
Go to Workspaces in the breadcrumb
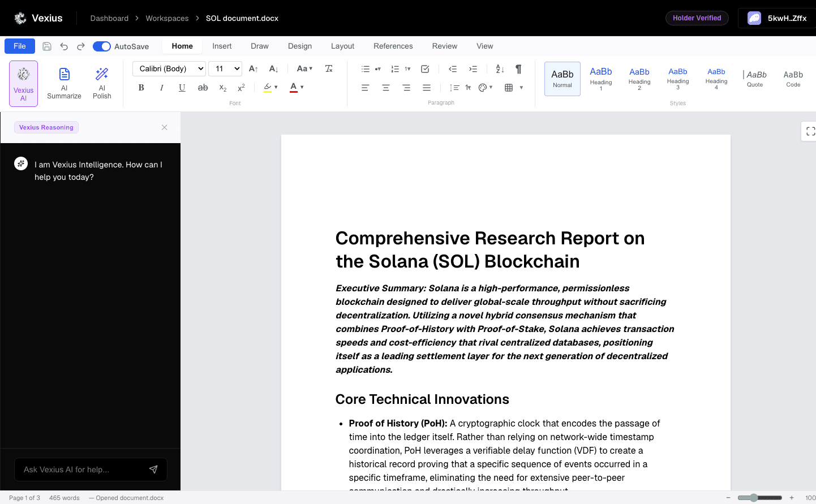click(168, 18)
